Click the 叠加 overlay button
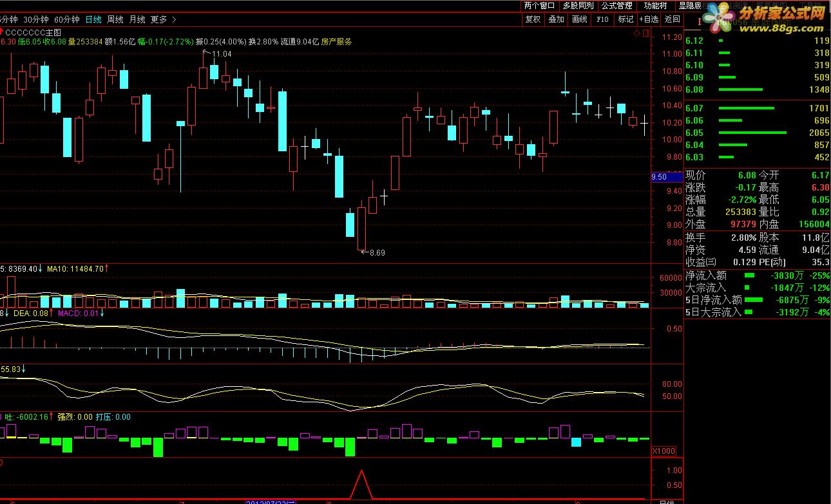This screenshot has height=504, width=831. tap(556, 19)
